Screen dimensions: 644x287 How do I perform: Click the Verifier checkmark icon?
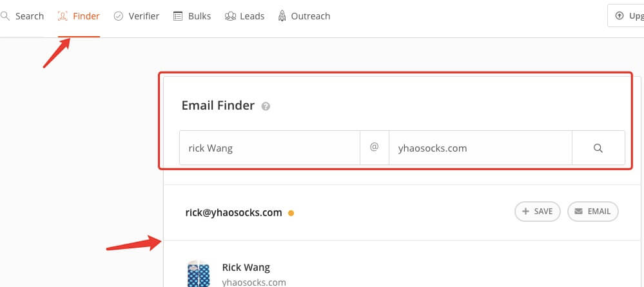pyautogui.click(x=118, y=16)
